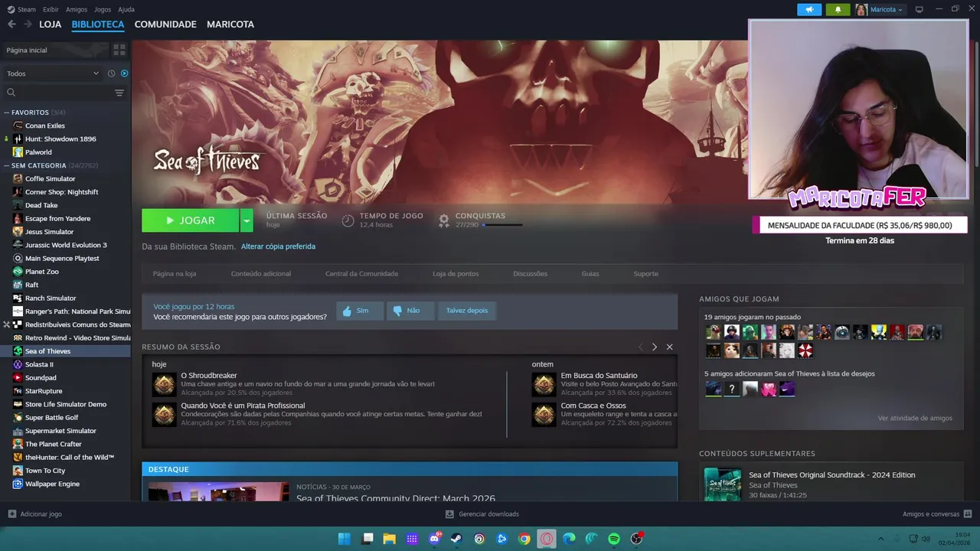
Task: Open the Amigos menu
Action: (77, 9)
